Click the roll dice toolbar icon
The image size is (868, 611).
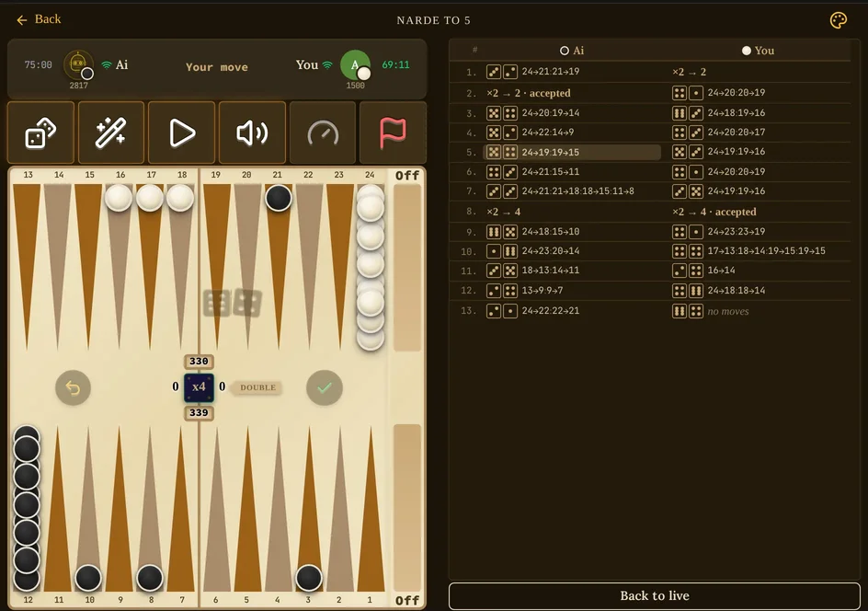pos(41,133)
